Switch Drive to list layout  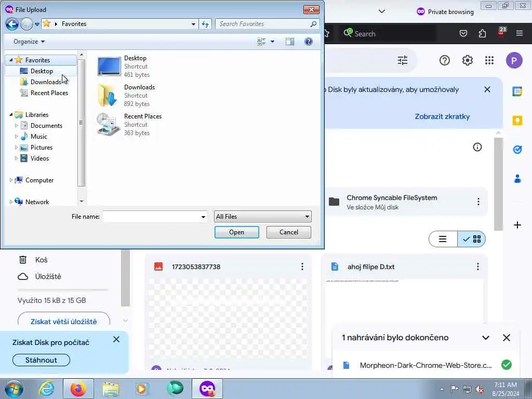click(443, 239)
